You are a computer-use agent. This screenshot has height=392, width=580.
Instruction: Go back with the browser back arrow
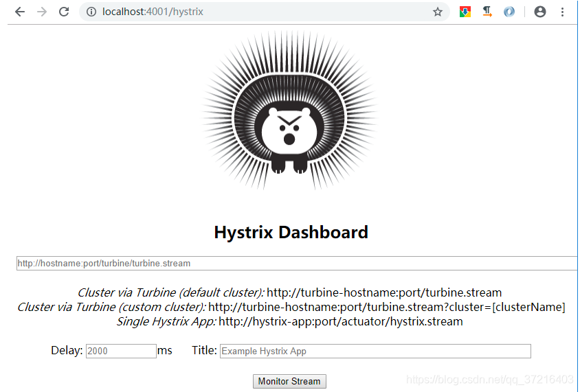(20, 12)
